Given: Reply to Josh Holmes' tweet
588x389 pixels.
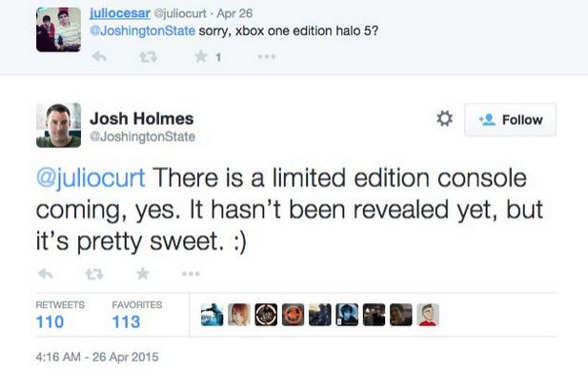Looking at the screenshot, I should click(45, 274).
